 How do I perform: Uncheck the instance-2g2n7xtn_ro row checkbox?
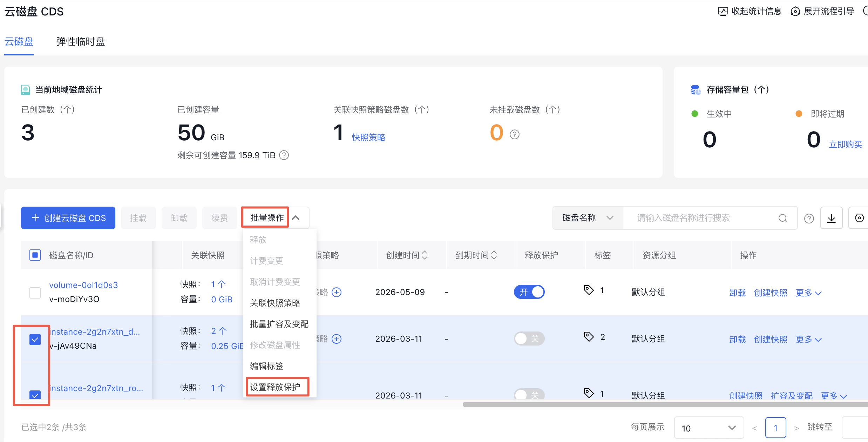click(35, 395)
